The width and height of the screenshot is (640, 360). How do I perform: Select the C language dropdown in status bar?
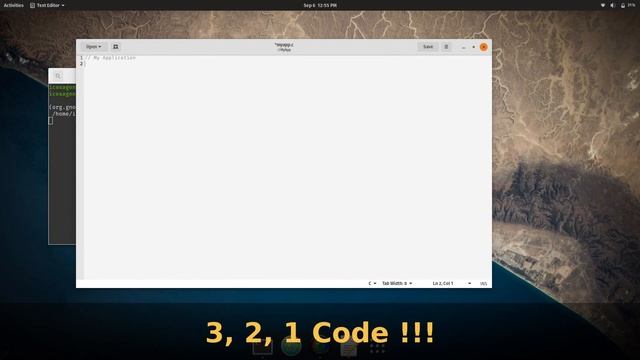[372, 283]
